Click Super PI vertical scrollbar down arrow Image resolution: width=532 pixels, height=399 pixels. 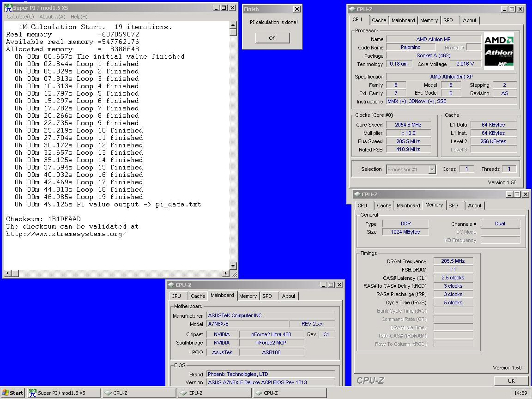tap(233, 266)
